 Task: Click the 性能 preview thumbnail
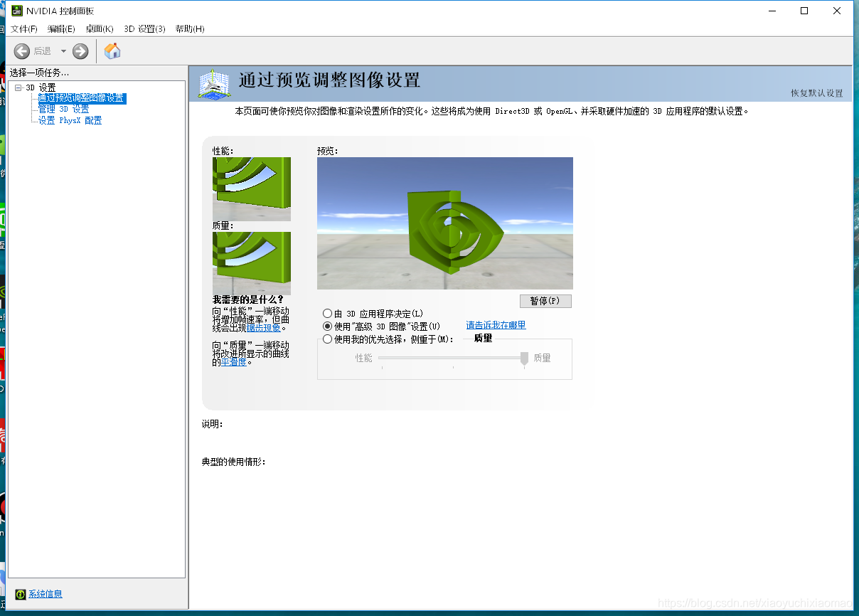tap(252, 189)
